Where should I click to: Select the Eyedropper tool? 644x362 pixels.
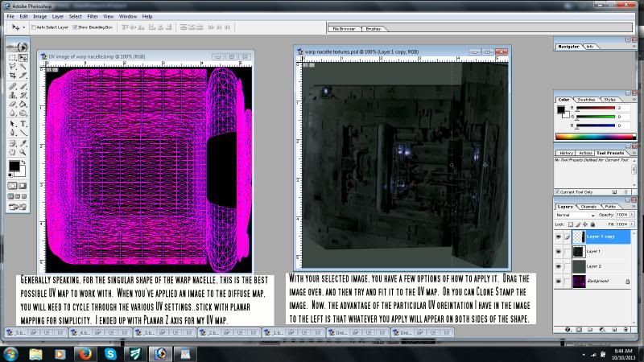point(23,143)
